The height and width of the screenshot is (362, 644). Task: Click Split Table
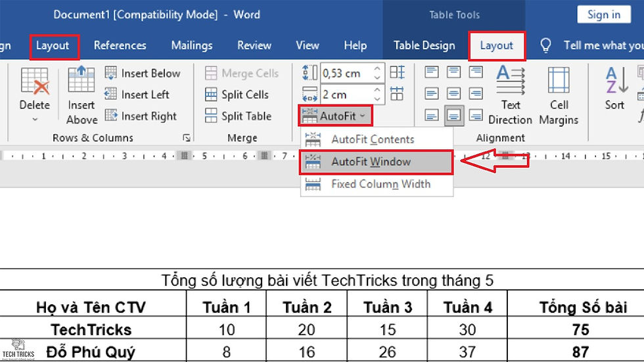click(x=238, y=116)
